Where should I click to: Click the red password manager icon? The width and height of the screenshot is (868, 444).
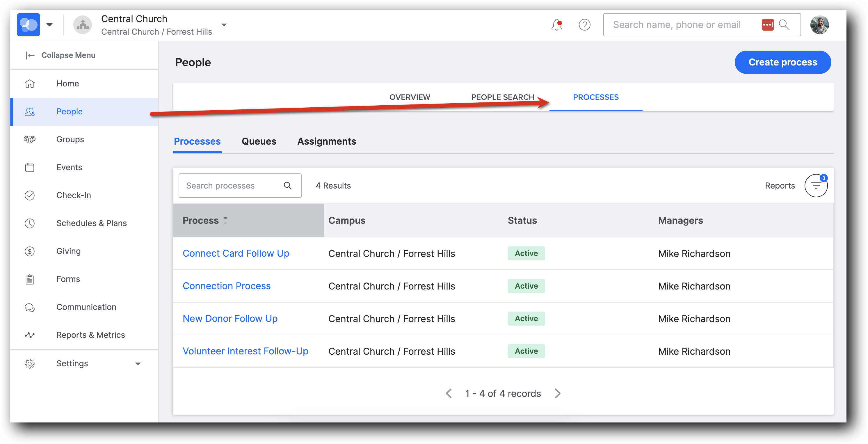(x=767, y=25)
